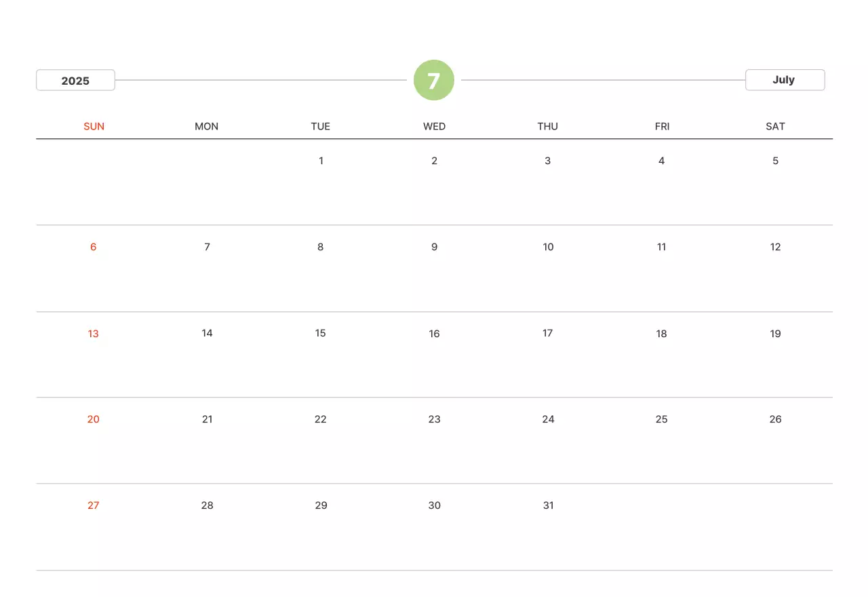Select the SUN column header
Viewport: 868px width, 597px height.
(x=94, y=126)
